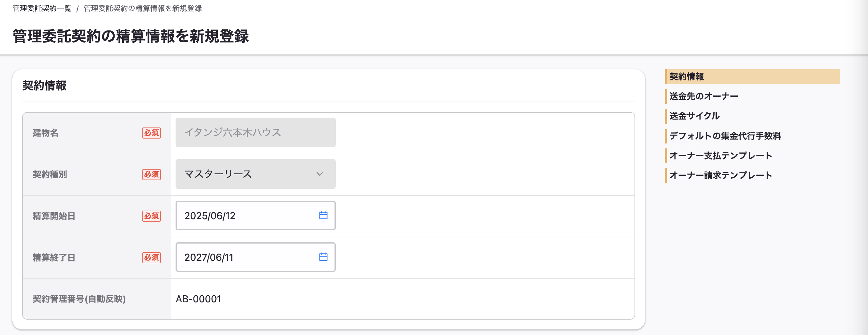Jump to 送金先のオーナー section
Image resolution: width=868 pixels, height=335 pixels.
(704, 96)
